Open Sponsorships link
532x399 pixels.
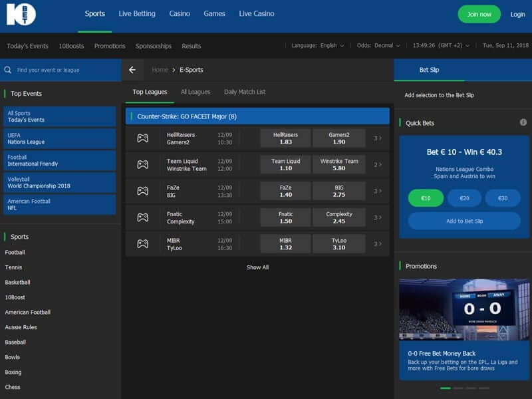click(x=154, y=46)
